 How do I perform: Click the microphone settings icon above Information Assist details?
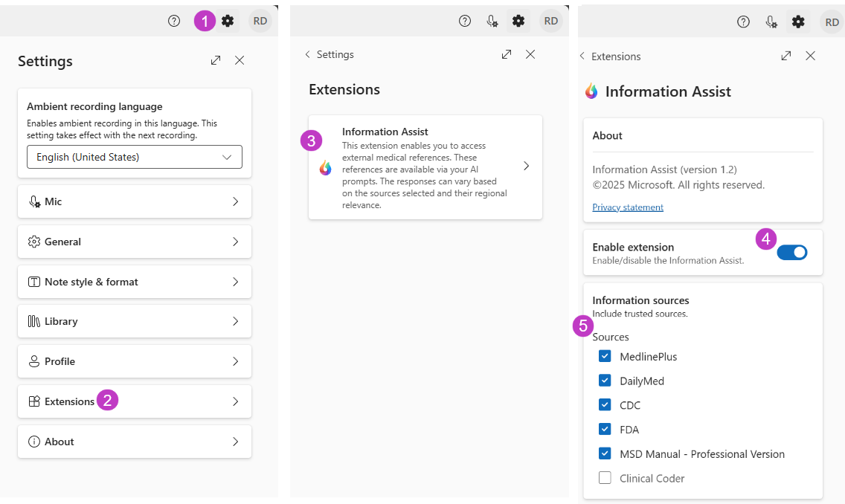point(771,22)
